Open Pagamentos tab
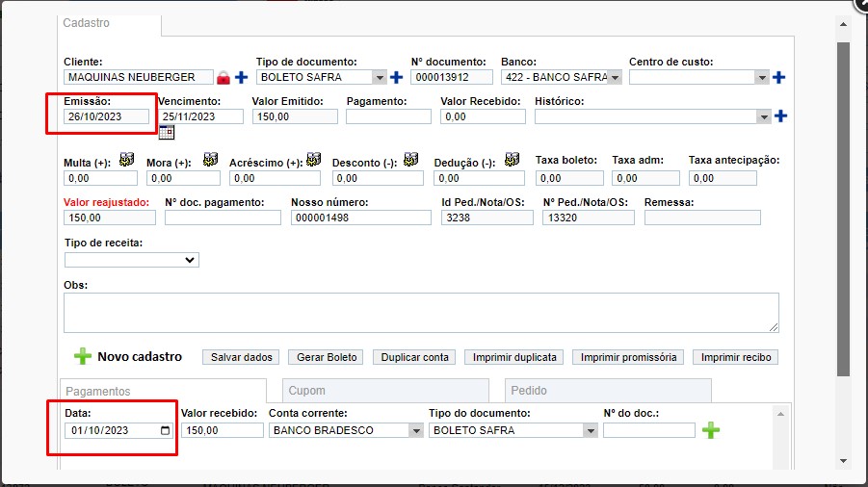Viewport: 868px width, 487px height. click(163, 391)
